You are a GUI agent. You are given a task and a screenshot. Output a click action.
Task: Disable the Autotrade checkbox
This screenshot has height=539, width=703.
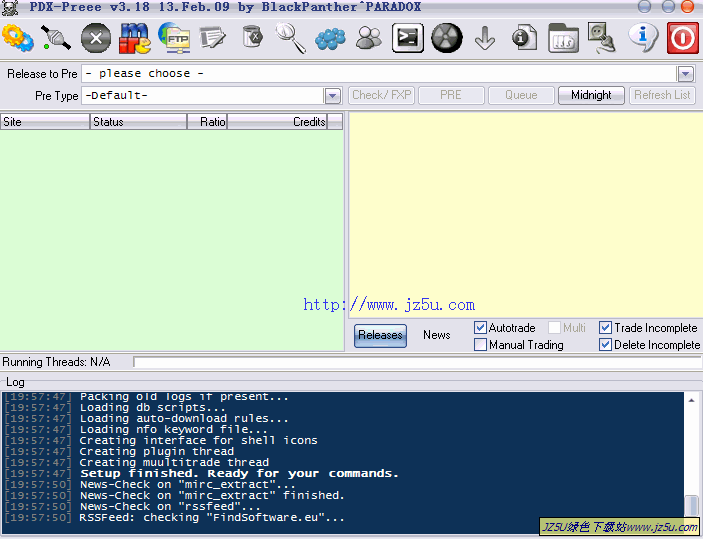coord(481,328)
